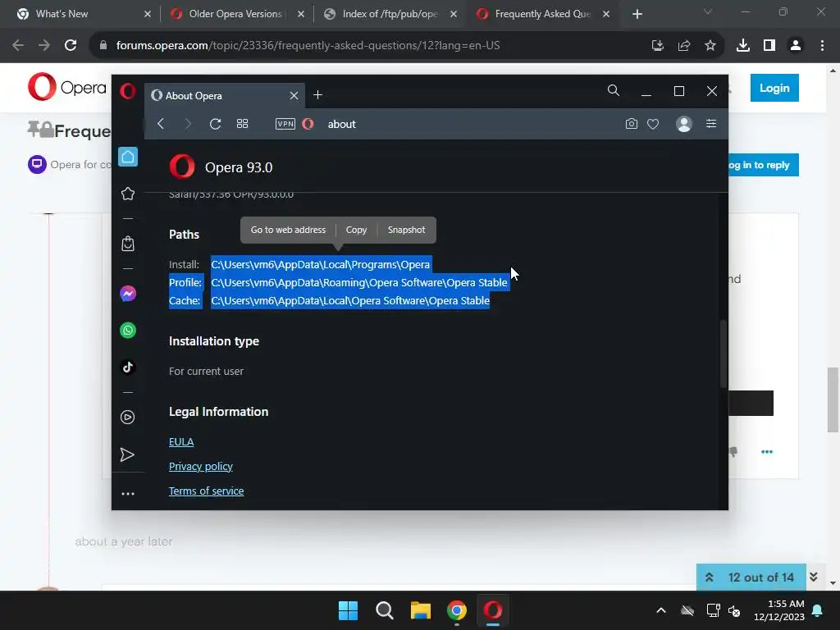The image size is (840, 630).
Task: Open Opera's Easy Setup sliders icon
Action: (x=711, y=124)
